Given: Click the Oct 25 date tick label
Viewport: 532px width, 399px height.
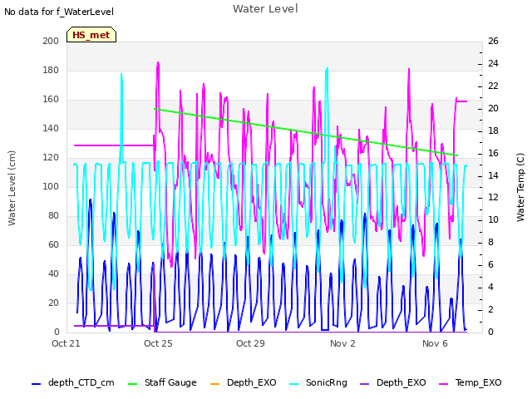Looking at the screenshot, I should click(158, 343).
